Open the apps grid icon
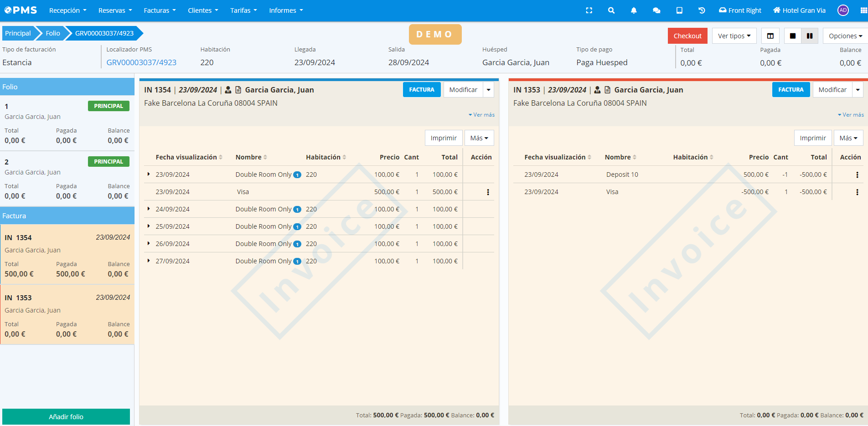The height and width of the screenshot is (426, 868). point(863,10)
